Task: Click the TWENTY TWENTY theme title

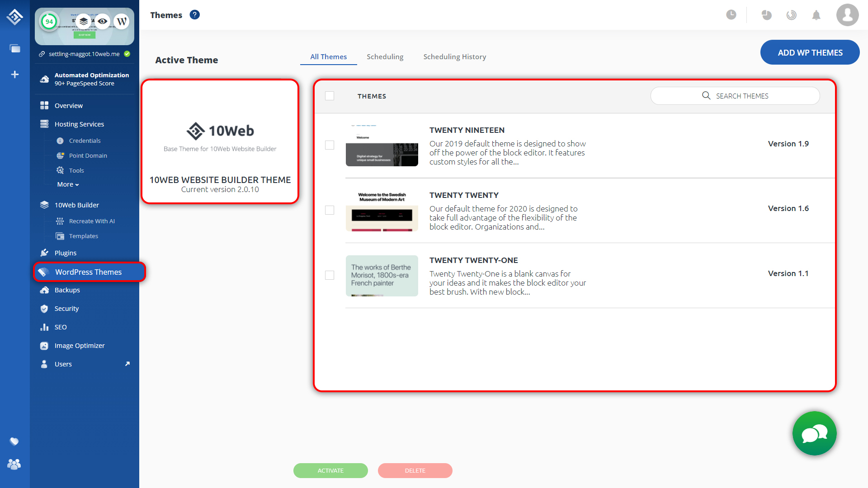Action: pos(464,195)
